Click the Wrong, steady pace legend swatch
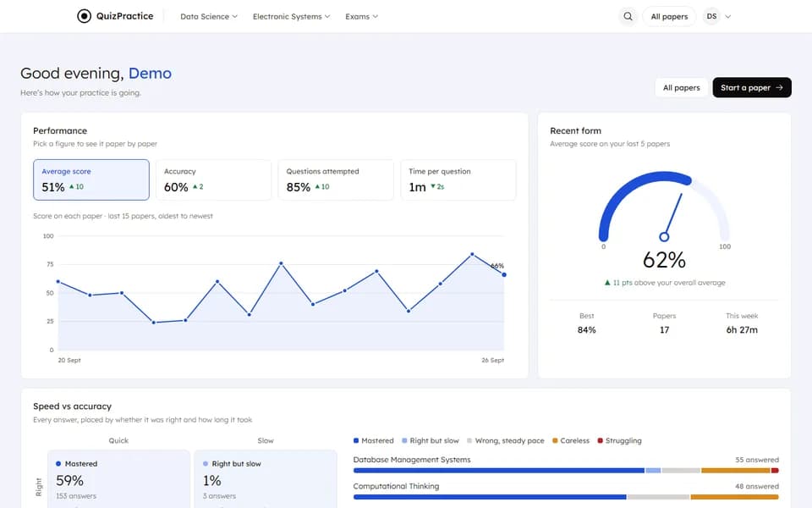 click(469, 440)
